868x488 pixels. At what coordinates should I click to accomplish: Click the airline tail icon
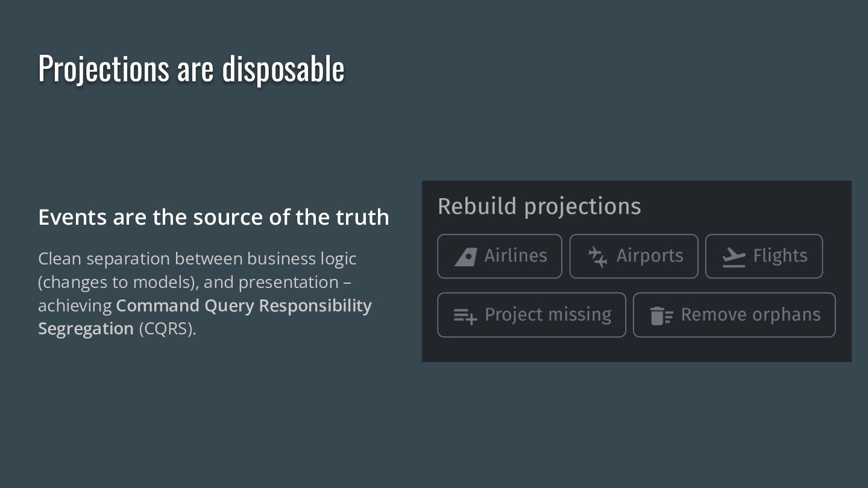tap(465, 257)
